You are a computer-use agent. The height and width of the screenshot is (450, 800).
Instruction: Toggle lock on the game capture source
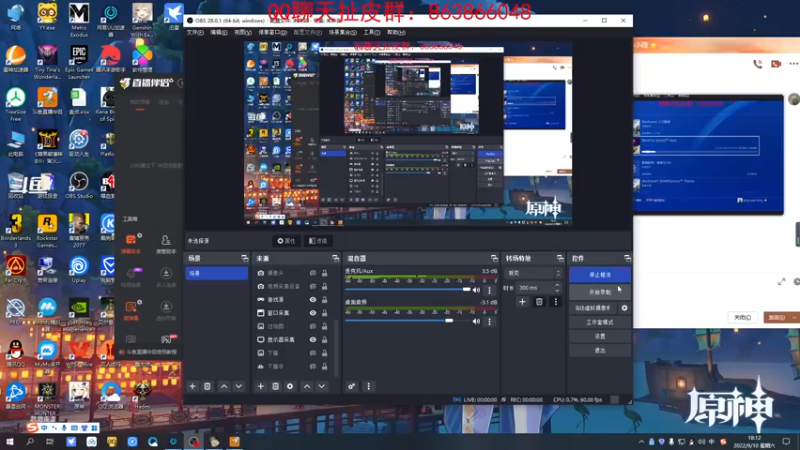324,299
